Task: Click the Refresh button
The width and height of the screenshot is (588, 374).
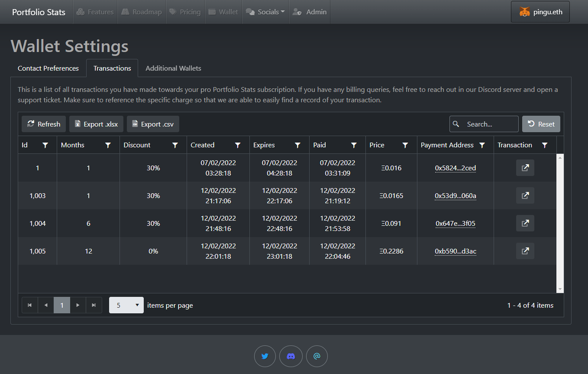Action: 44,124
